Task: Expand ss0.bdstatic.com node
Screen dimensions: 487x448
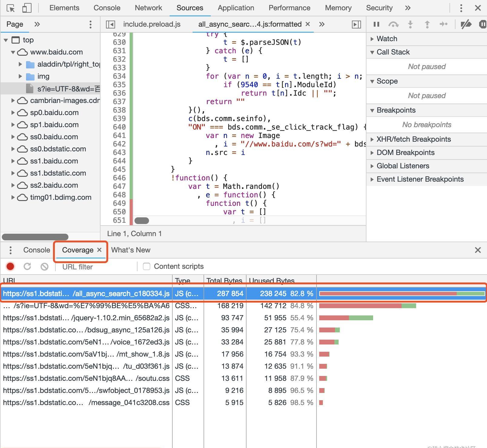Action: click(x=13, y=149)
